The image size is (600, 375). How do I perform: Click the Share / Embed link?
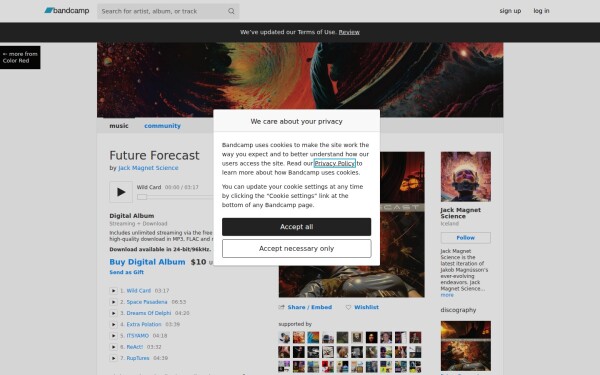[x=310, y=307]
